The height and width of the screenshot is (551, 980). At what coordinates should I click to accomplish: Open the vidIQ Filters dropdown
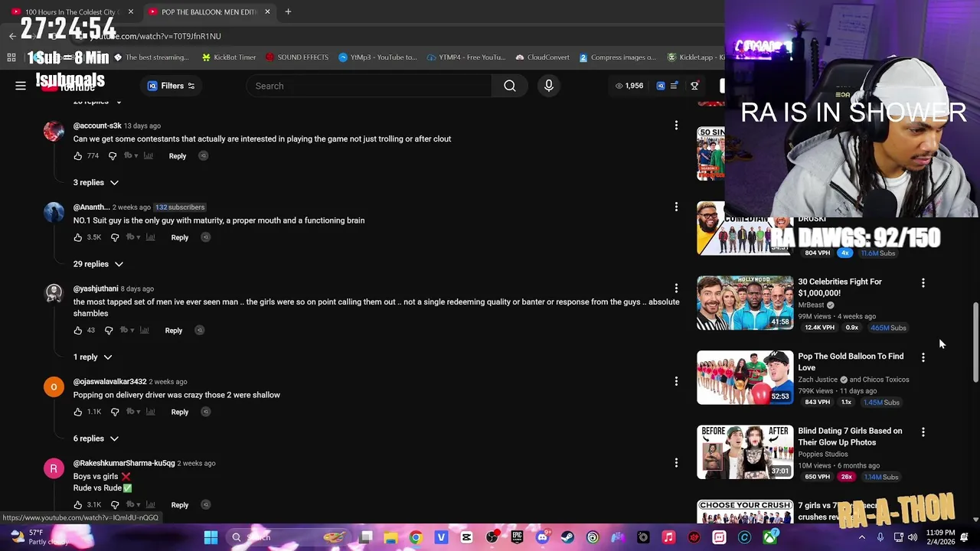171,86
